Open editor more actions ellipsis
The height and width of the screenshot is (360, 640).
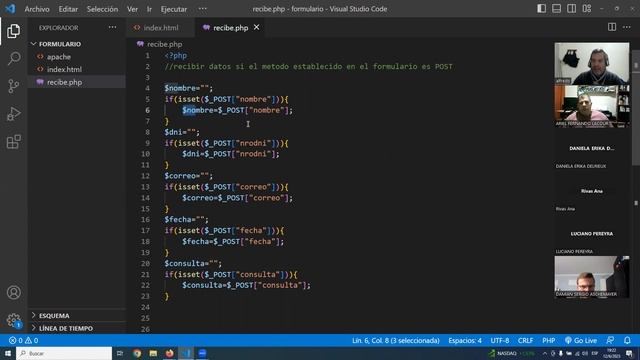point(627,27)
